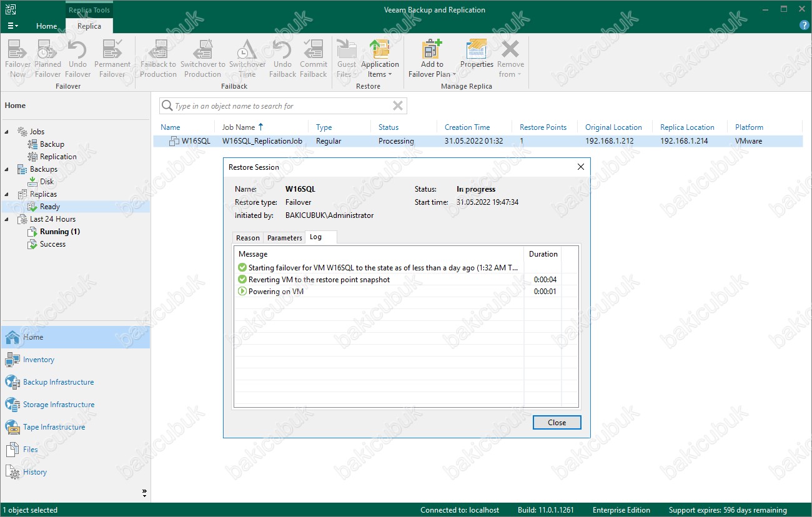The image size is (812, 517).
Task: Select the Running (1) tree item
Action: point(59,232)
